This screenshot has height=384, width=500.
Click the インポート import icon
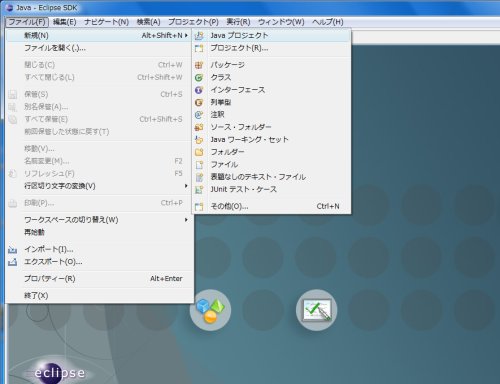tap(12, 249)
